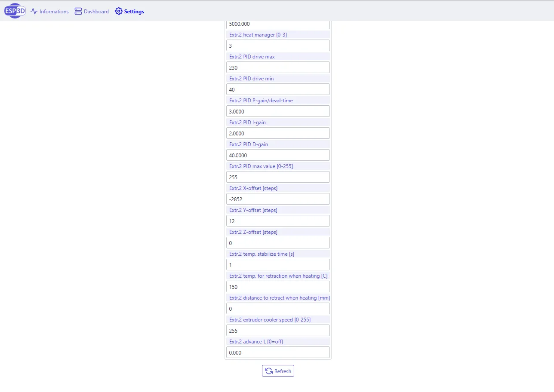Click the ESP3D logo icon
Screen dimensions: 554x392
(15, 11)
